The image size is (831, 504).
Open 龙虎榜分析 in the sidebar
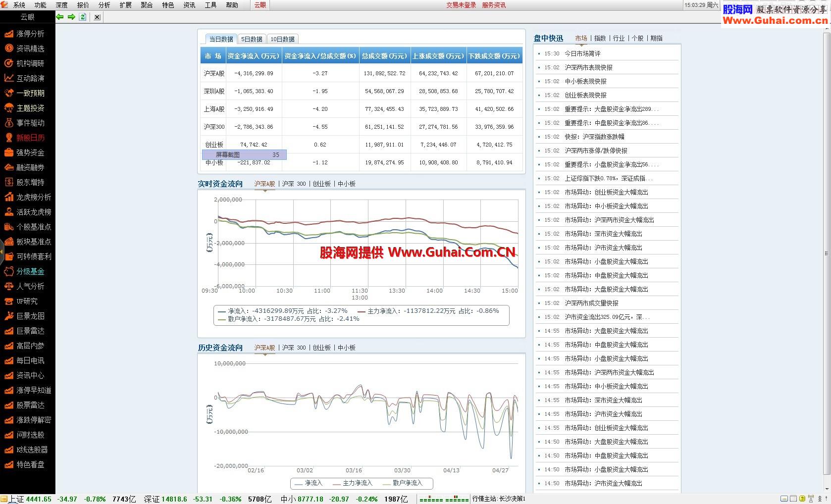[28, 197]
